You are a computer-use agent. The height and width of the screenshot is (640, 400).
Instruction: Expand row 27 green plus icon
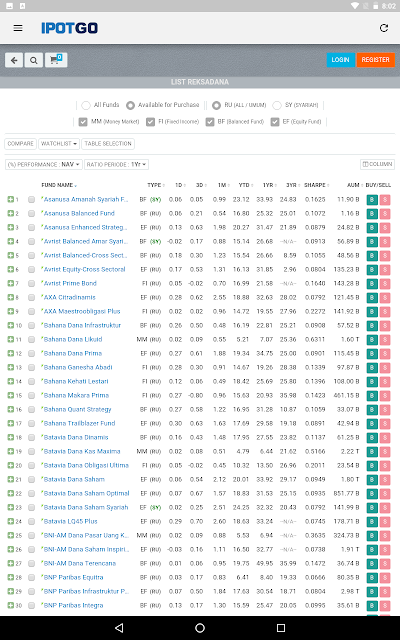click(11, 563)
